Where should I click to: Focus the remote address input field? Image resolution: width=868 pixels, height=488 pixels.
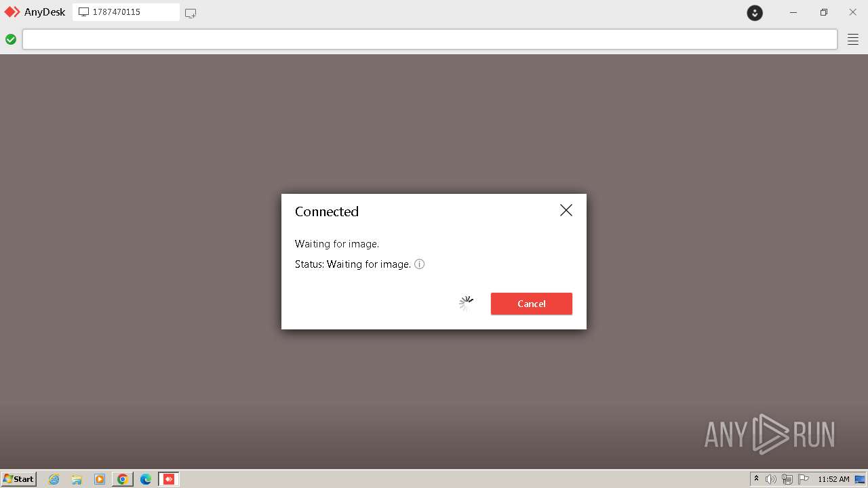pos(430,39)
